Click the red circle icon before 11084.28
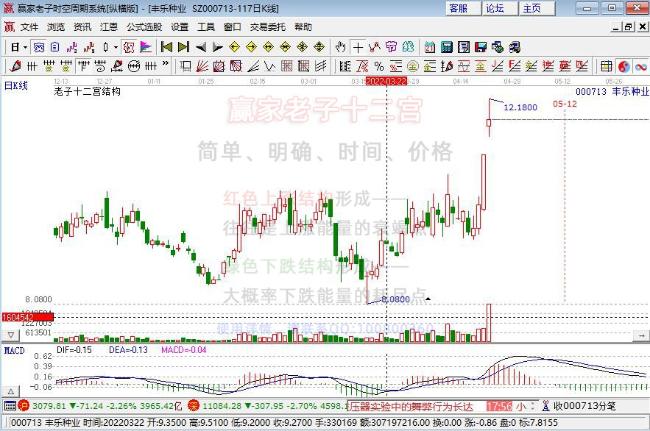Screen dimensions: 650x431 coord(194,405)
